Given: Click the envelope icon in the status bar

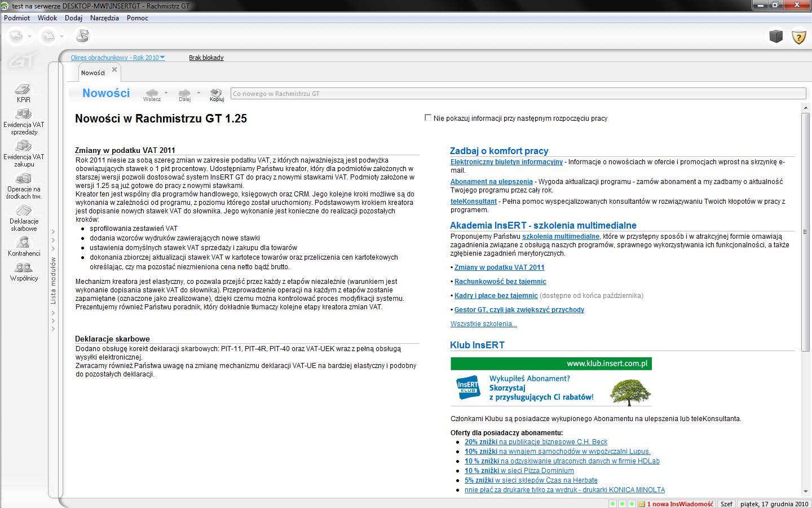Looking at the screenshot, I should 642,504.
